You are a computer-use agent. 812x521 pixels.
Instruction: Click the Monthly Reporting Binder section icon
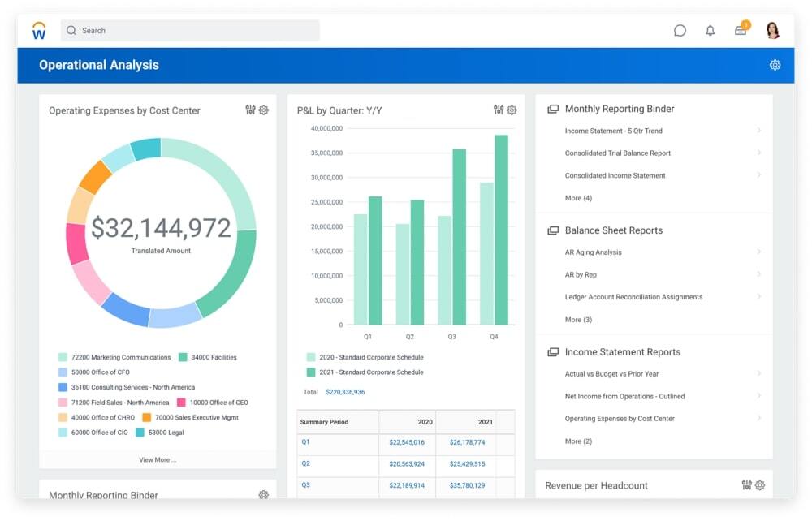coord(553,110)
